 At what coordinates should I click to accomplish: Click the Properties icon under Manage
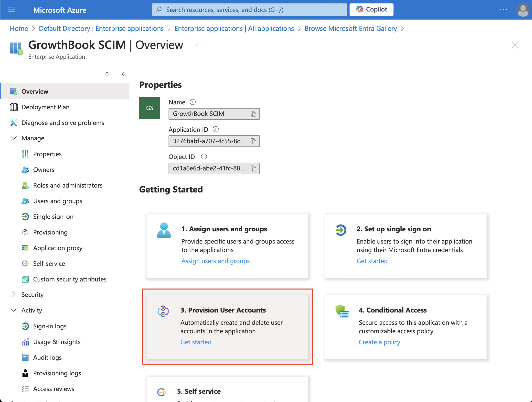[26, 154]
